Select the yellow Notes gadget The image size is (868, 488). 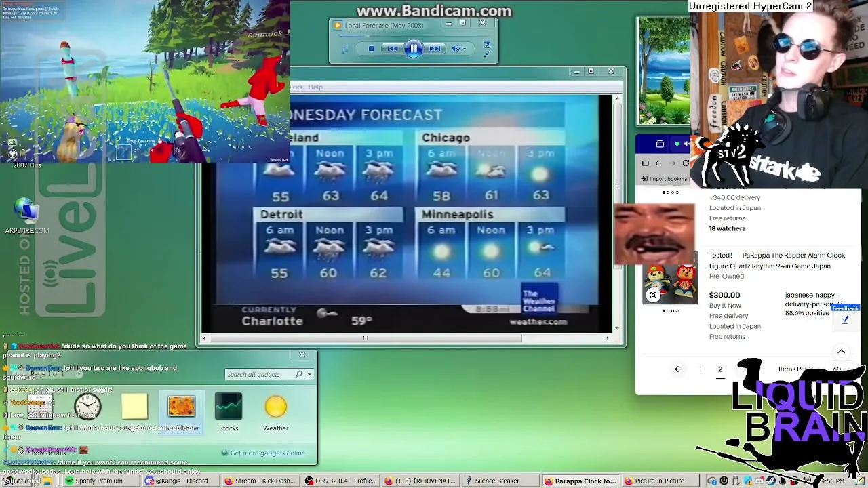(x=134, y=407)
